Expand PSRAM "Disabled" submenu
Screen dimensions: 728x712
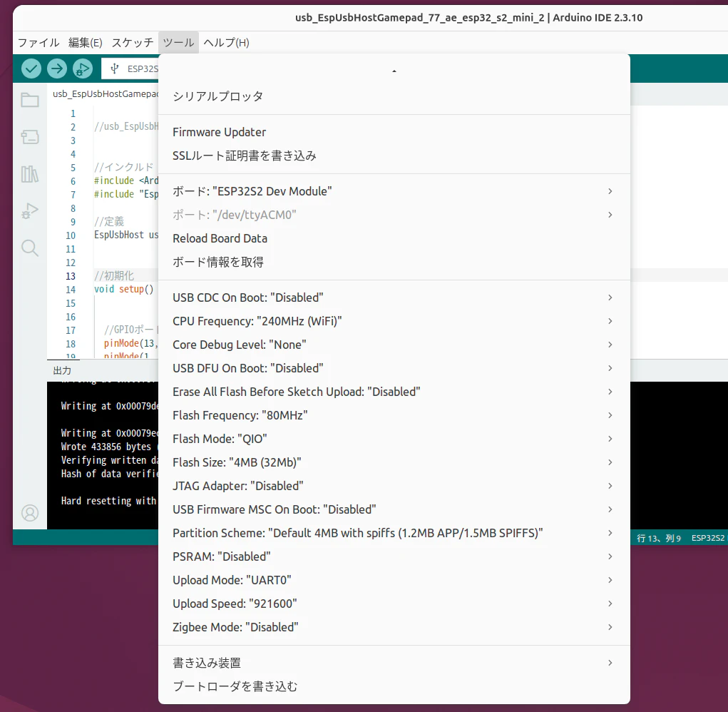coord(394,556)
